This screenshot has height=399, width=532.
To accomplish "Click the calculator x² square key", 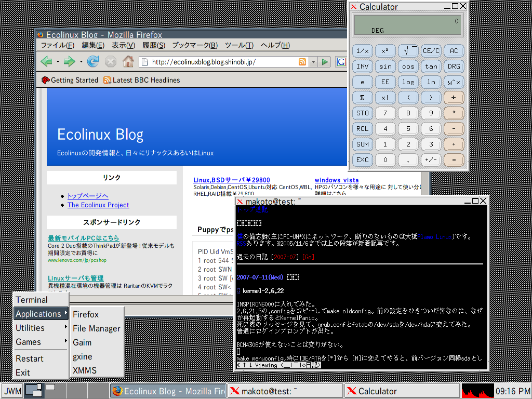I will (385, 51).
